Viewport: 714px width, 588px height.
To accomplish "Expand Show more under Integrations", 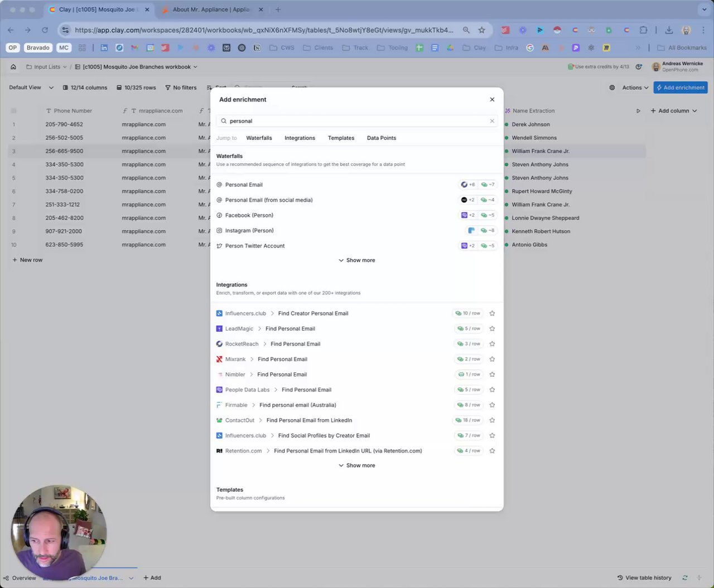I will (x=357, y=465).
